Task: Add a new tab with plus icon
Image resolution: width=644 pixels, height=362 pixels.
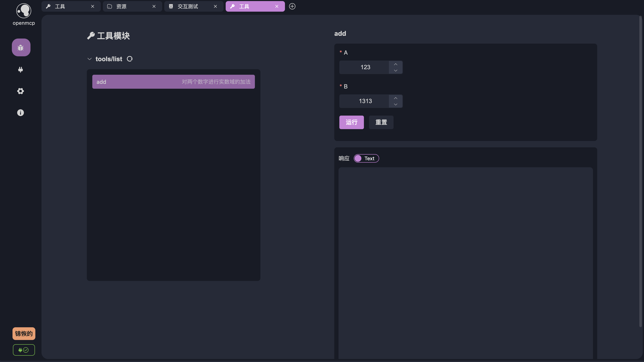Action: 292,7
